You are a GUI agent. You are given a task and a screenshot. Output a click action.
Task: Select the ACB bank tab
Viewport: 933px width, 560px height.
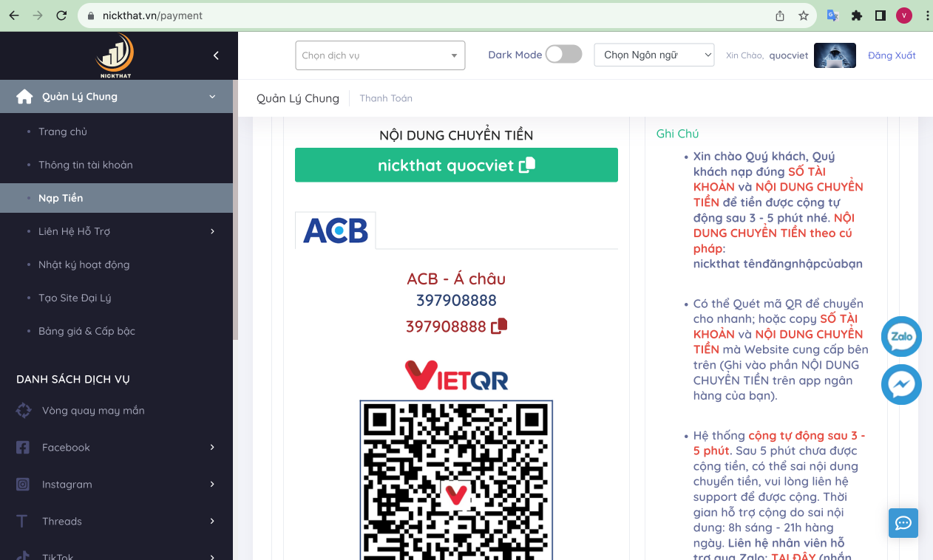click(x=336, y=231)
